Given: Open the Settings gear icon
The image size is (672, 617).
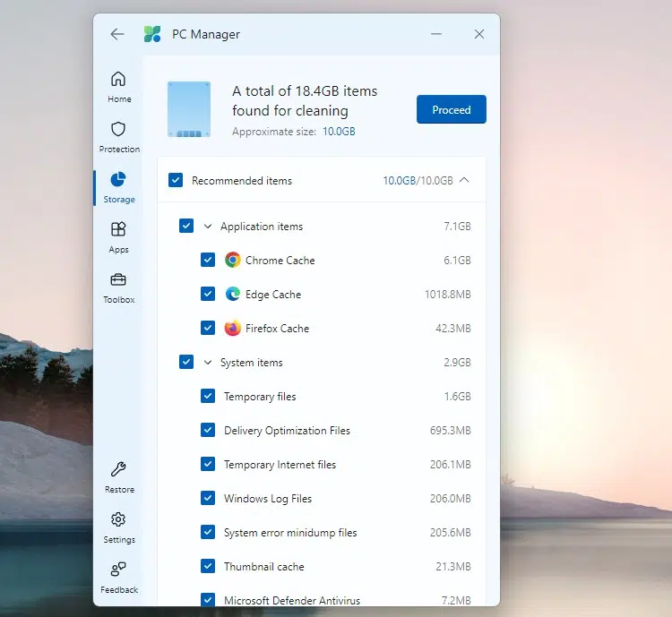Looking at the screenshot, I should pos(119,520).
